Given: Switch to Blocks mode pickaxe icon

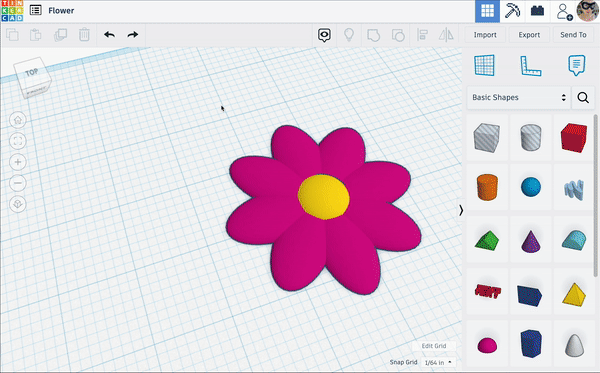Looking at the screenshot, I should pyautogui.click(x=512, y=11).
